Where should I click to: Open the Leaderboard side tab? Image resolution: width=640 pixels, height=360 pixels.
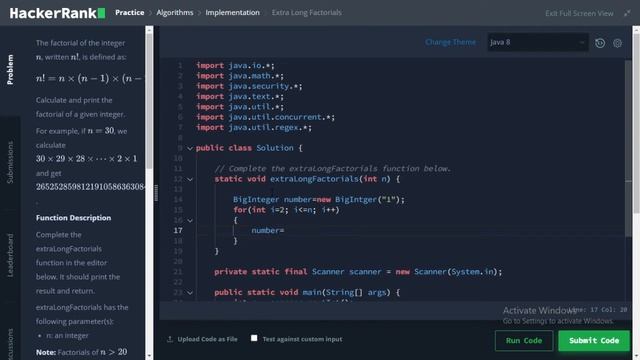[x=10, y=256]
